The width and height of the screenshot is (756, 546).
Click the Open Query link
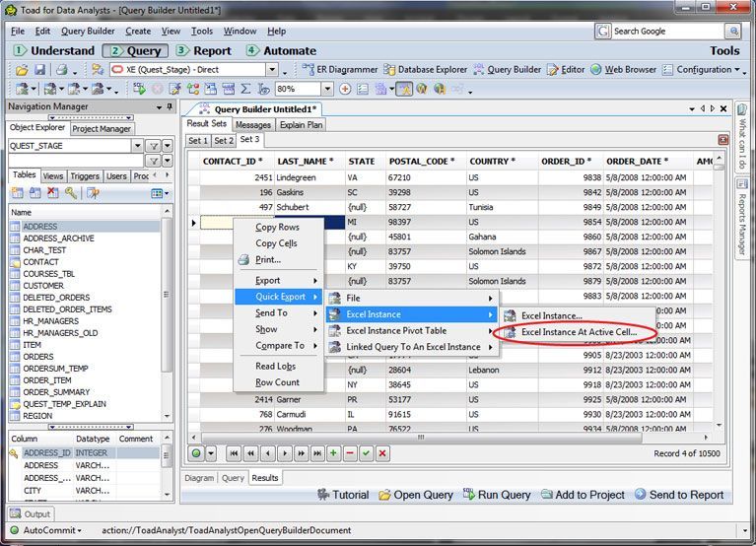pyautogui.click(x=416, y=495)
